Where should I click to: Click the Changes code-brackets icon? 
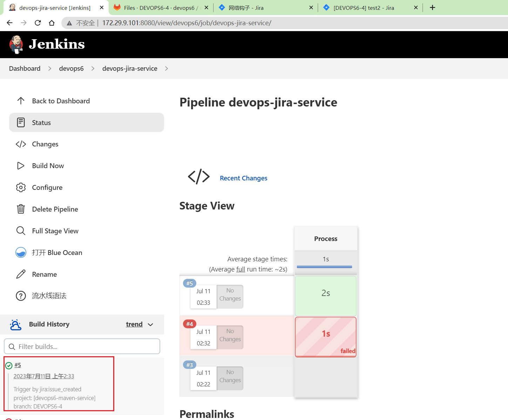click(21, 144)
